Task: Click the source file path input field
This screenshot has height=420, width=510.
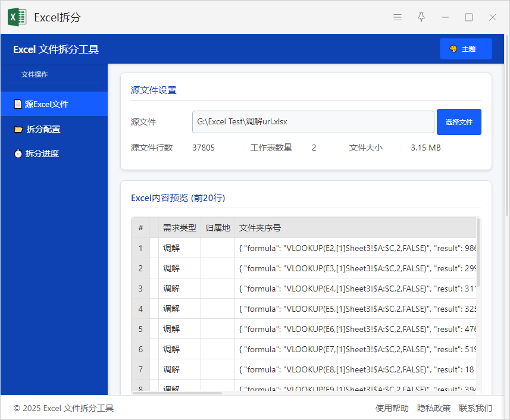Action: [313, 122]
